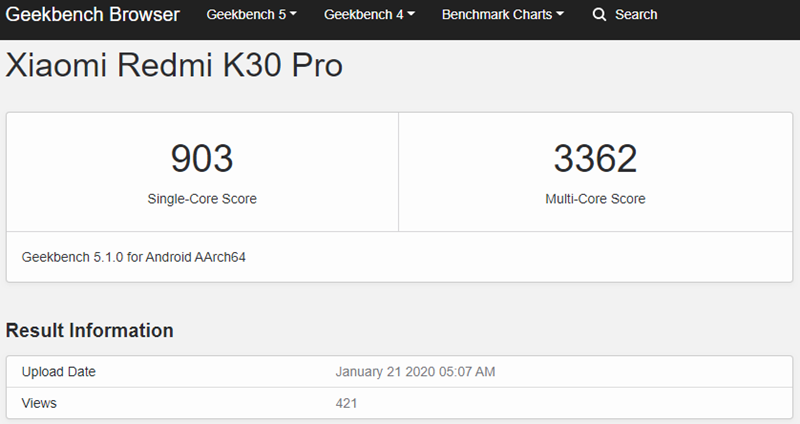This screenshot has height=424, width=800.
Task: Click the 421 views count
Action: tap(346, 403)
